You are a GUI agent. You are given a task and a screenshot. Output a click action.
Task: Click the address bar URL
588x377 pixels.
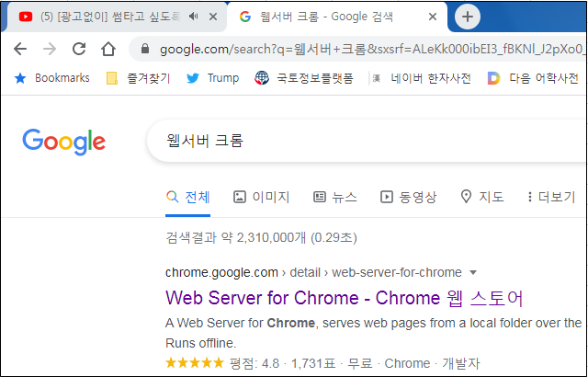coord(371,49)
